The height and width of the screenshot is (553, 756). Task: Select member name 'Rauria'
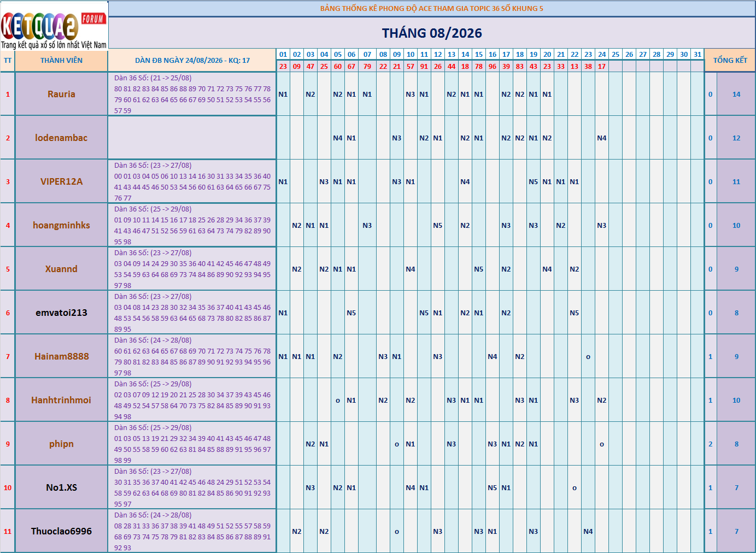tap(61, 94)
